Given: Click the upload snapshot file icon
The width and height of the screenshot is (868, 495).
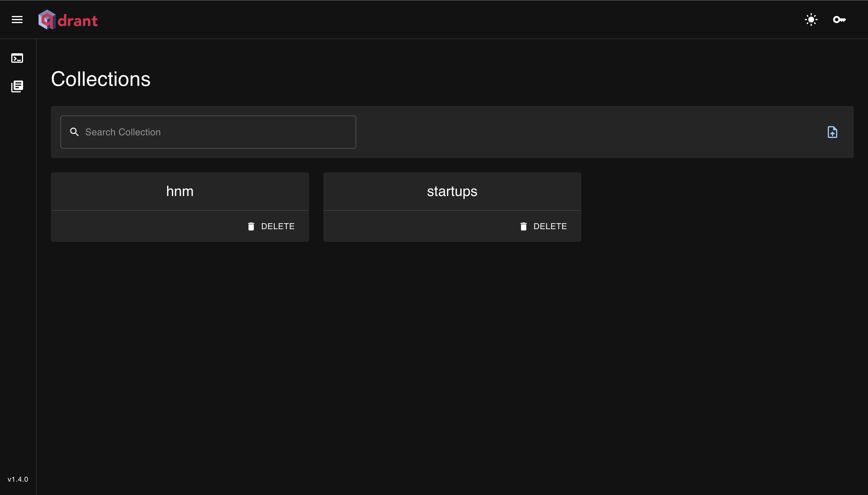Looking at the screenshot, I should pyautogui.click(x=832, y=132).
